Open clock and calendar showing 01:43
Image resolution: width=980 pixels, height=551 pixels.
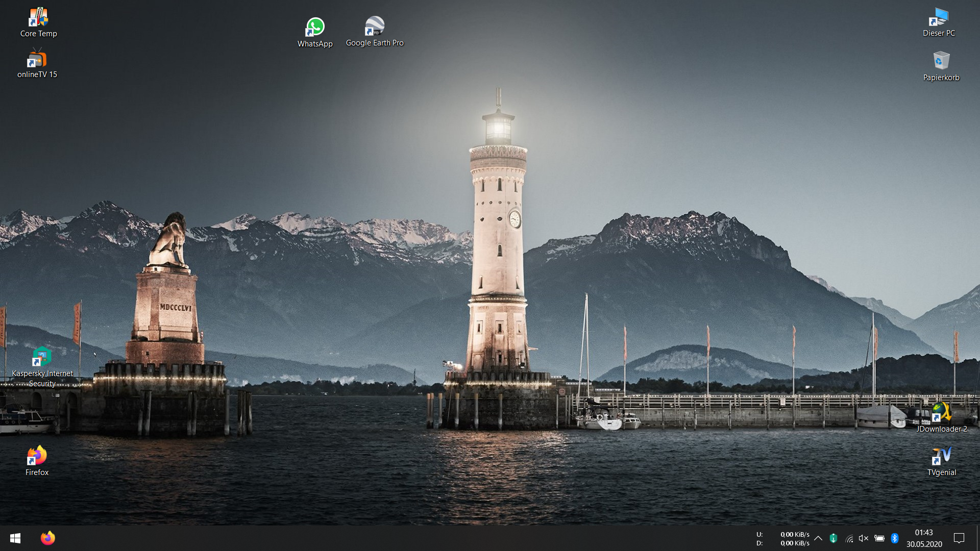(924, 538)
